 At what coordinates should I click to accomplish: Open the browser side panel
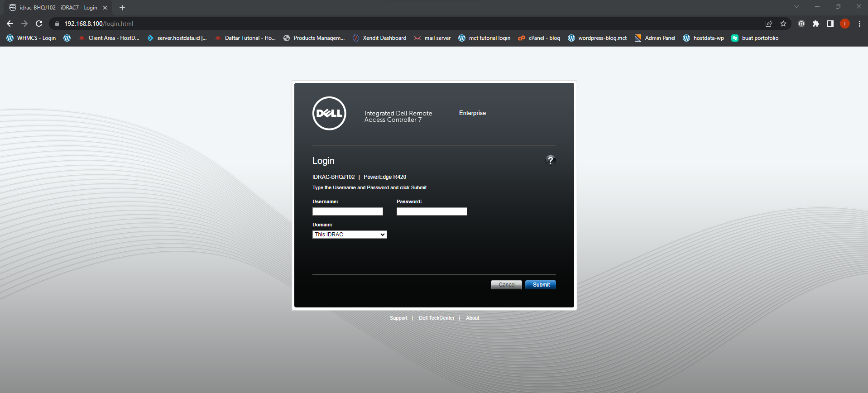point(830,24)
